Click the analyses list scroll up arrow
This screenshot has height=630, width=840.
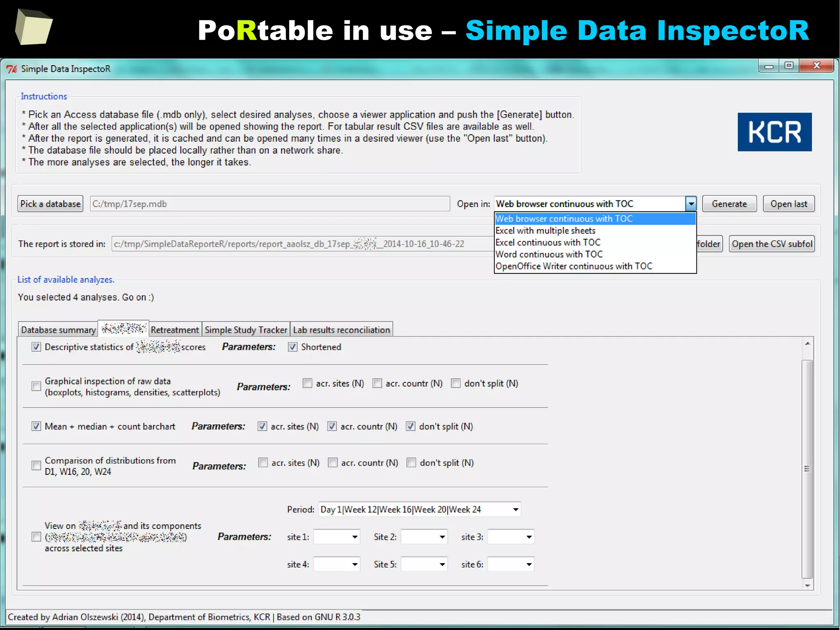807,344
